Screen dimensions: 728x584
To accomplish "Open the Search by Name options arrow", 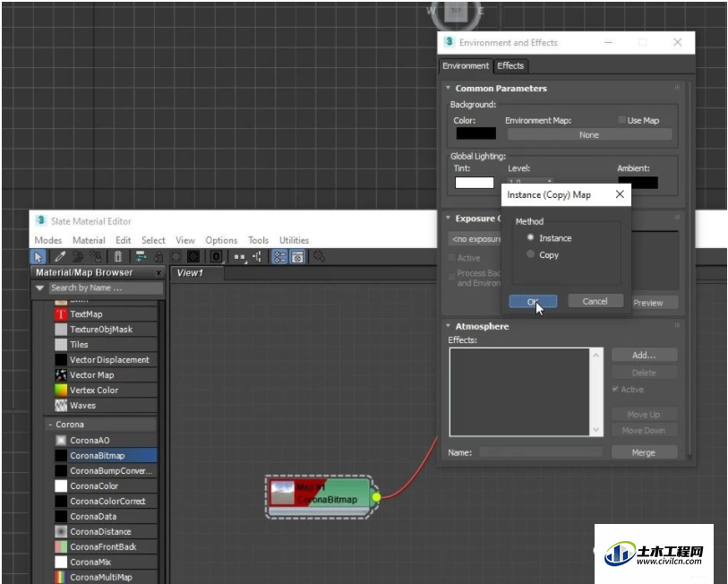I will click(40, 288).
